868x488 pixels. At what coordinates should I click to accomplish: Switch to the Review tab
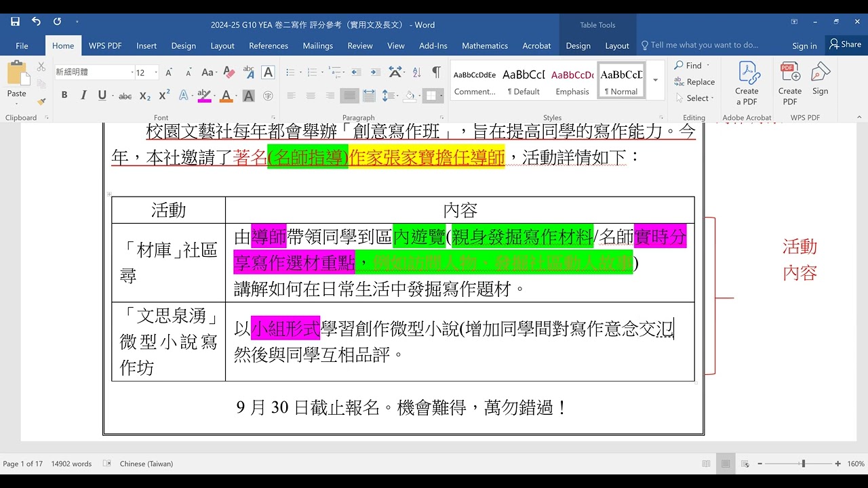point(360,45)
